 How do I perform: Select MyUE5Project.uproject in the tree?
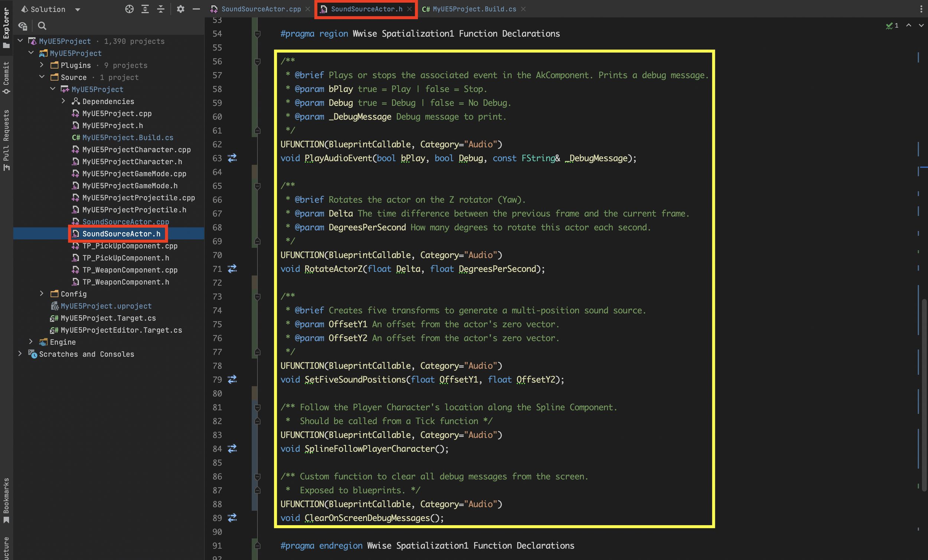[106, 306]
